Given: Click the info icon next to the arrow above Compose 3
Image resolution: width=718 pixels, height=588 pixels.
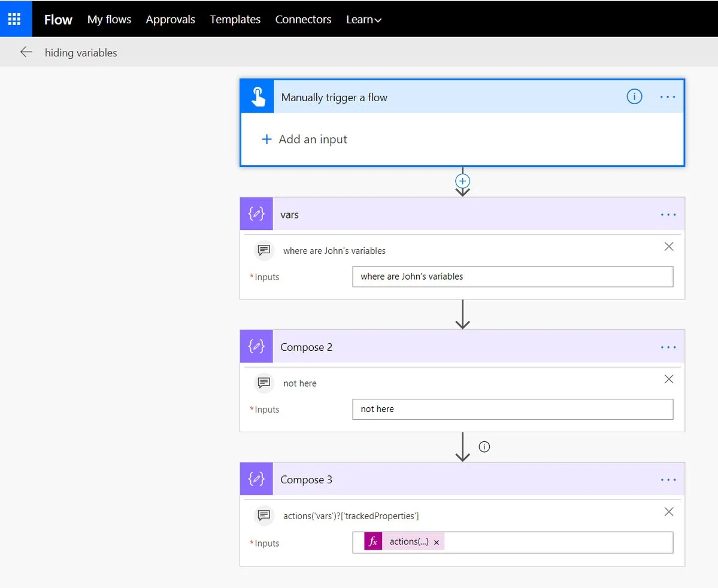Looking at the screenshot, I should tap(484, 447).
